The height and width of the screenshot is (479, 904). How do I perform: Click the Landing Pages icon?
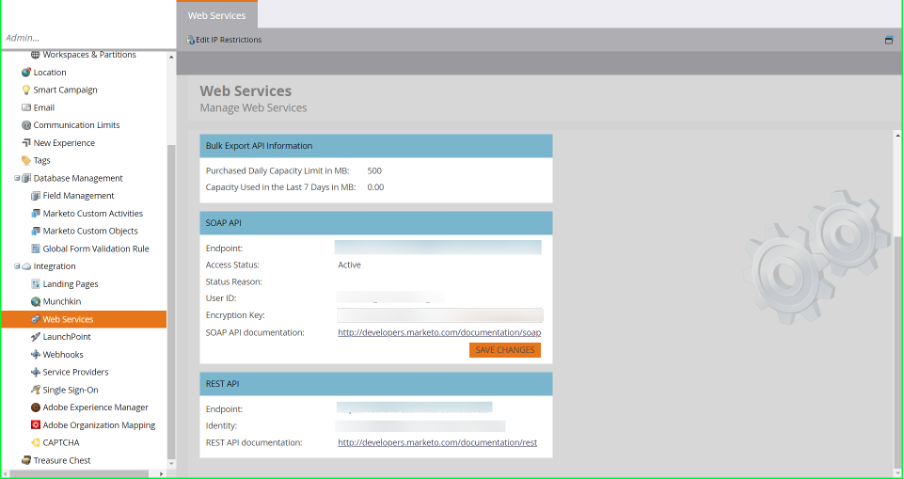[35, 284]
